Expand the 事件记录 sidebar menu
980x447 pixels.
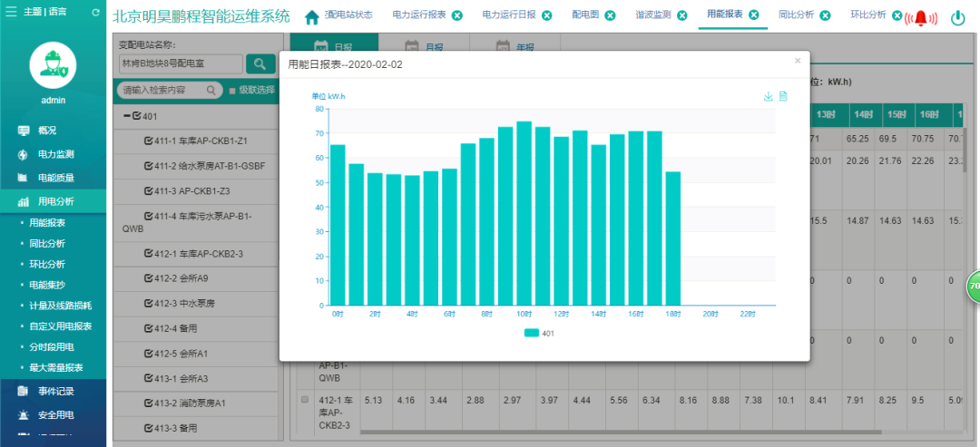(x=56, y=392)
